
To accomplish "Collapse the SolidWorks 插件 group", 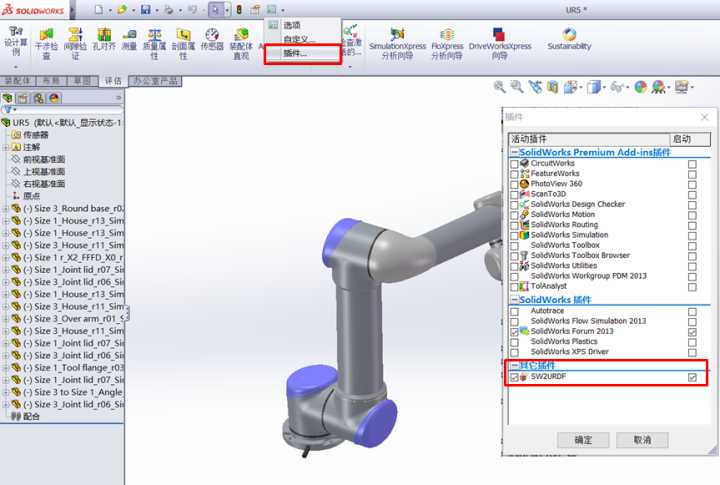I will click(515, 300).
